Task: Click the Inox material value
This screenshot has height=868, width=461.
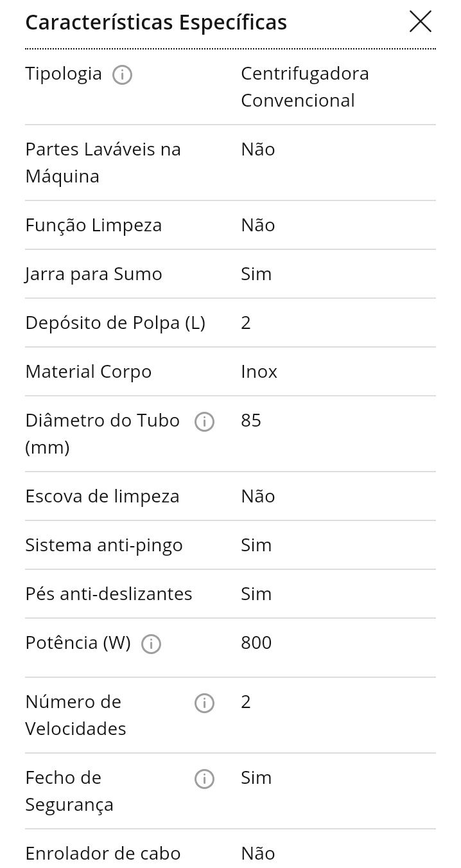Action: click(x=259, y=371)
